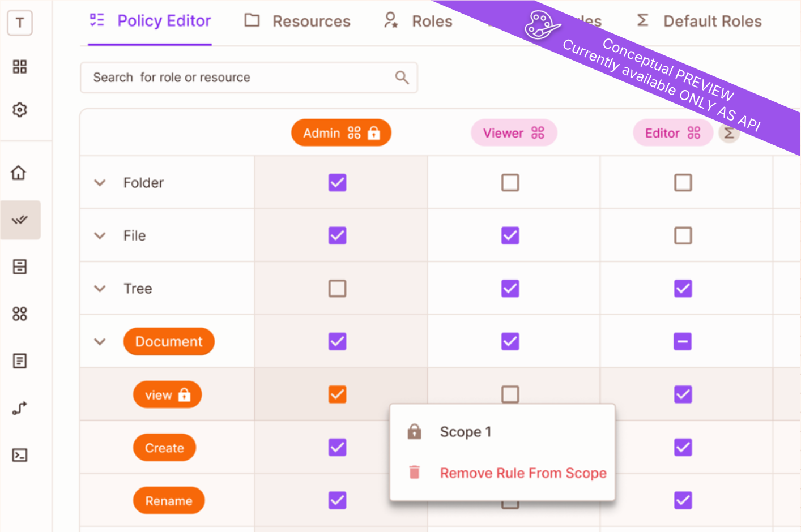The width and height of the screenshot is (801, 532).
Task: Open settings gear icon in sidebar
Action: 20,110
